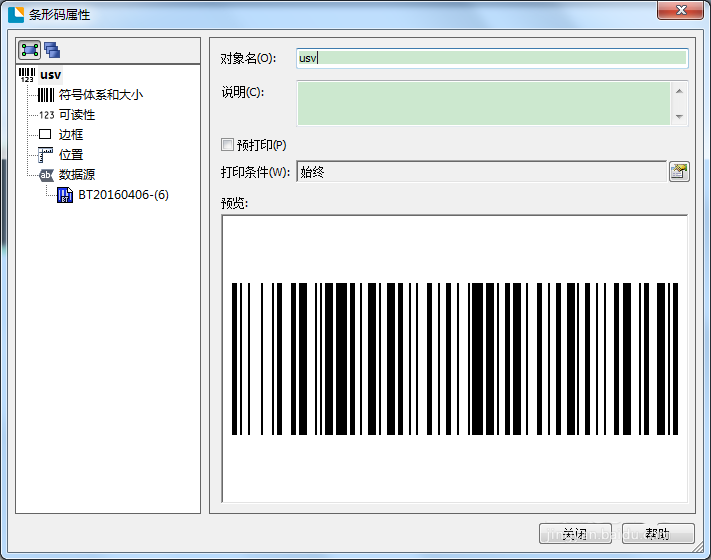The height and width of the screenshot is (560, 711).
Task: Click the 打印条件 field showing 始终
Action: point(482,171)
